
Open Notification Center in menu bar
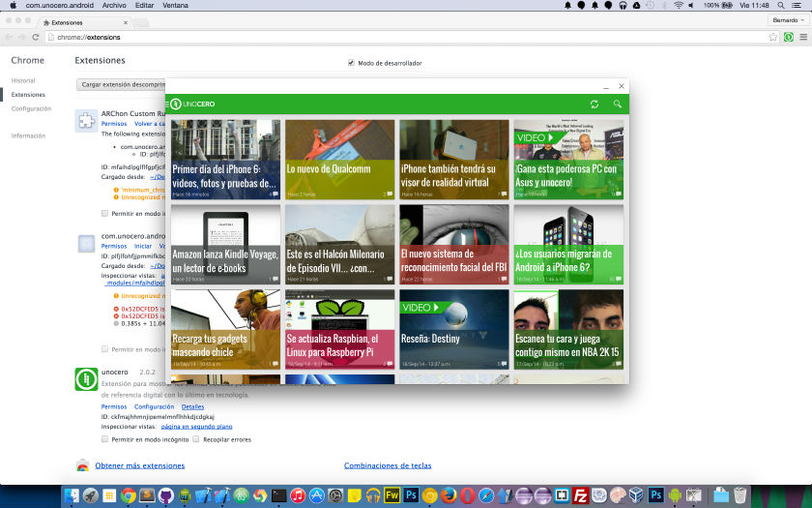coord(797,5)
